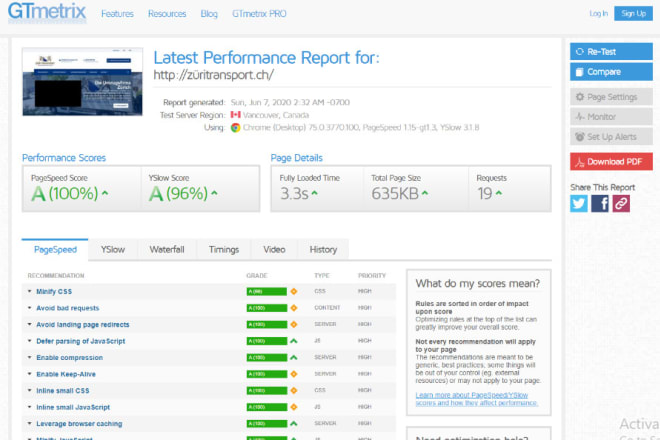The height and width of the screenshot is (440, 660).
Task: Open Learn more about PageSpeed/YSlow scores link
Action: (476, 399)
